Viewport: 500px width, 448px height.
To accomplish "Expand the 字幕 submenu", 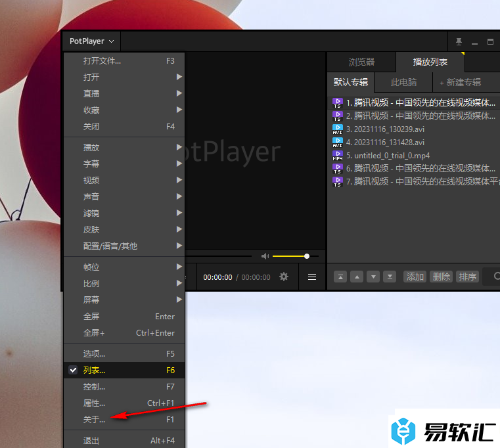I will [124, 164].
